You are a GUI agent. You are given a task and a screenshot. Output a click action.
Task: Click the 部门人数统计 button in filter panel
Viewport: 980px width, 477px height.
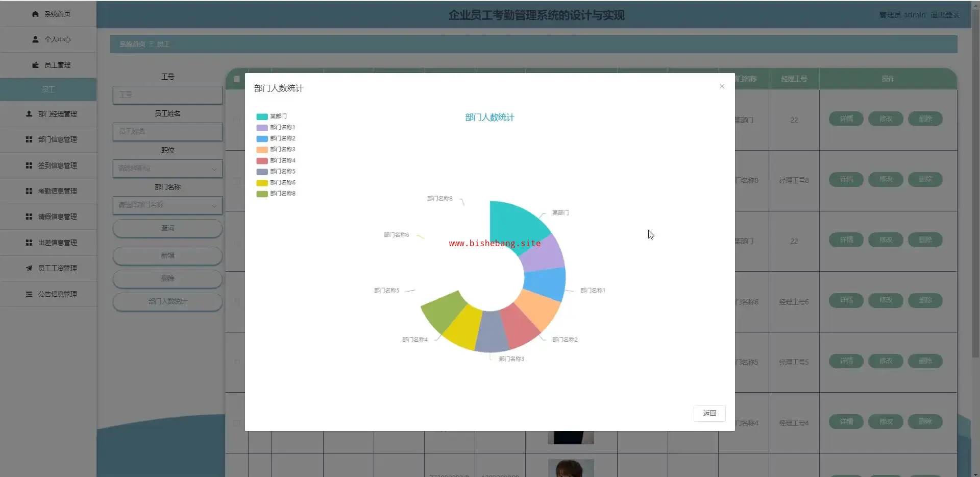167,302
